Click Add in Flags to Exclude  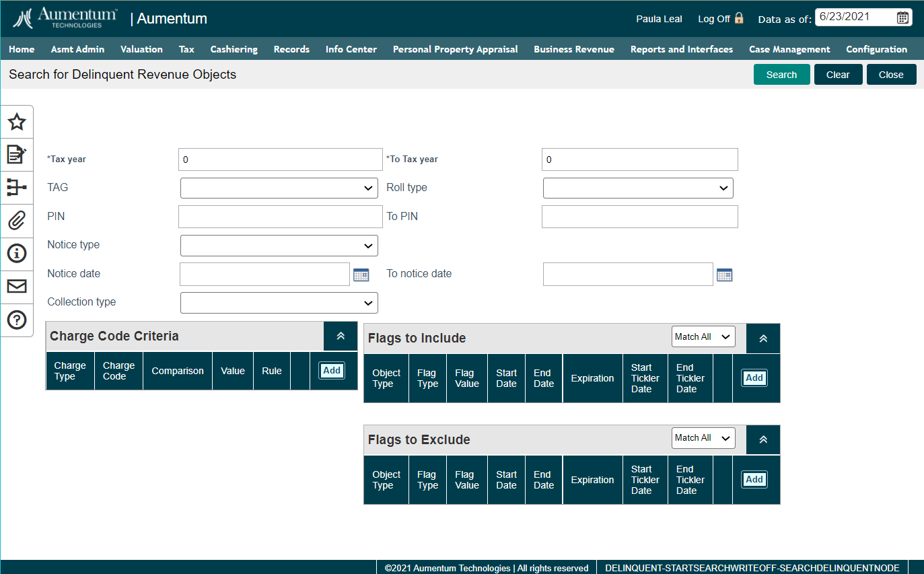pyautogui.click(x=754, y=479)
